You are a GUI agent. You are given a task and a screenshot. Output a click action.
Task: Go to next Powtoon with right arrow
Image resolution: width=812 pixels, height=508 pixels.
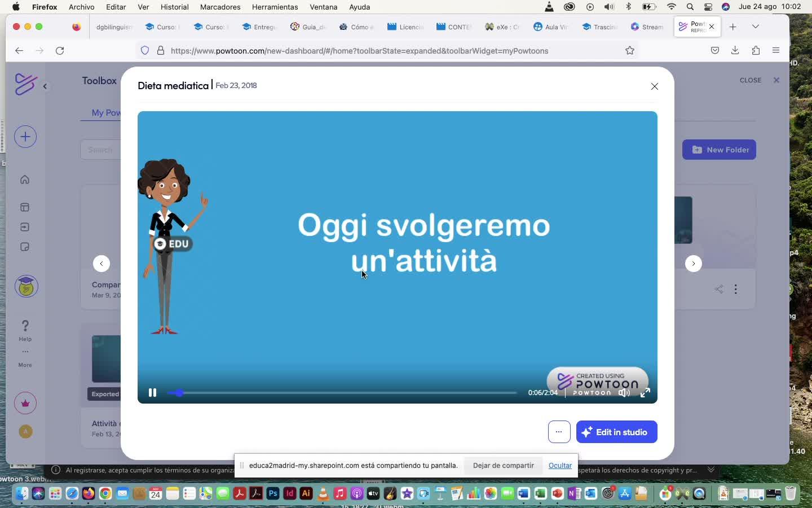pyautogui.click(x=694, y=264)
